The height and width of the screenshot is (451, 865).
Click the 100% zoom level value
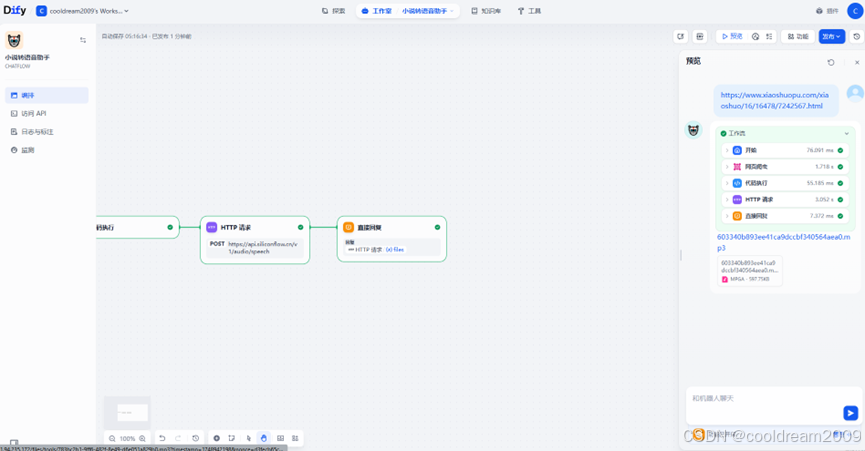(x=127, y=439)
